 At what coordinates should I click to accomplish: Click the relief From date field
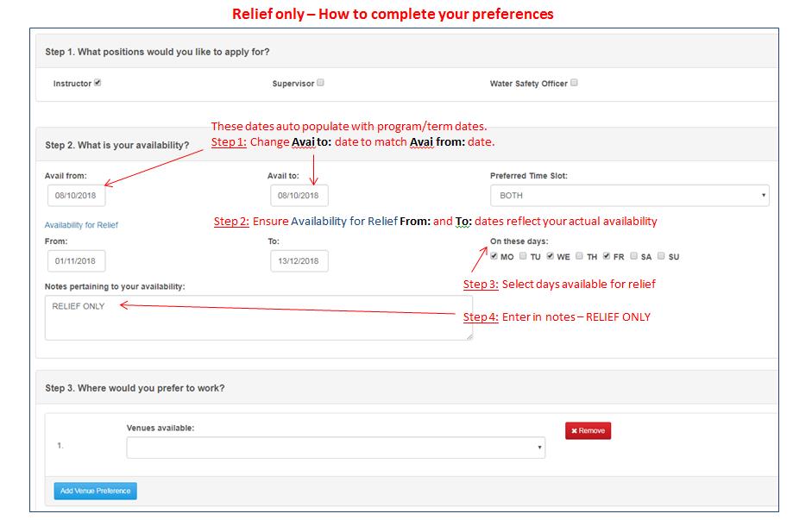pos(77,260)
